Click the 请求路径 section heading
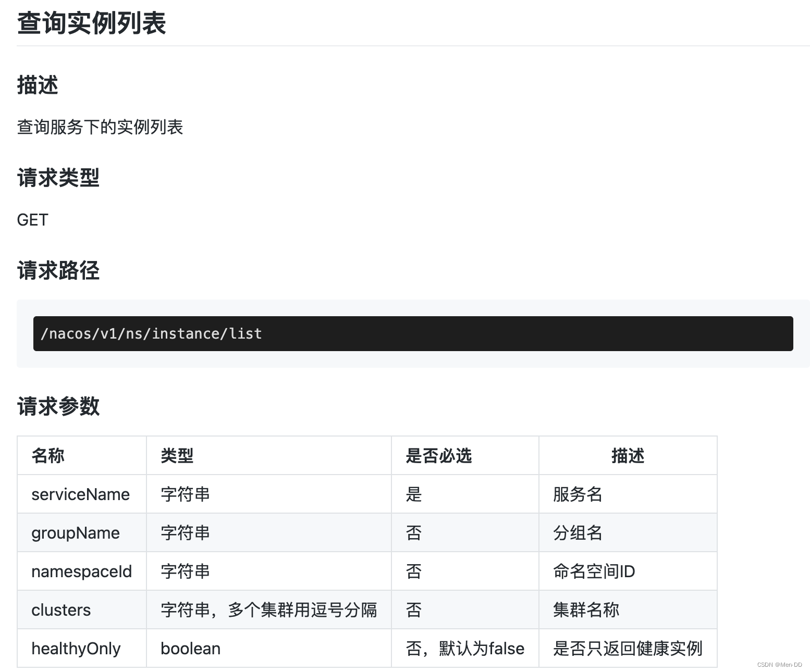This screenshot has height=672, width=810. [58, 270]
